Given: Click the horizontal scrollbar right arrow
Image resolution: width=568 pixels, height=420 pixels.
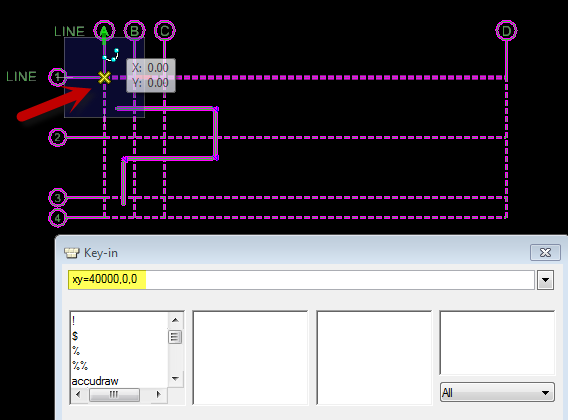Looking at the screenshot, I should [x=158, y=394].
